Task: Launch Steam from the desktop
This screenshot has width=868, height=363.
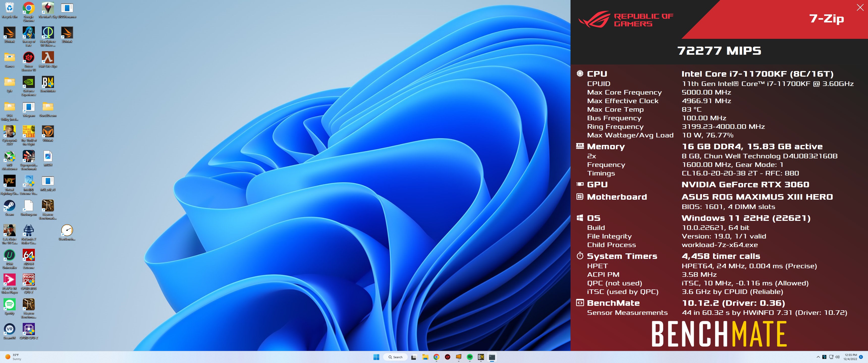Action: [9, 208]
